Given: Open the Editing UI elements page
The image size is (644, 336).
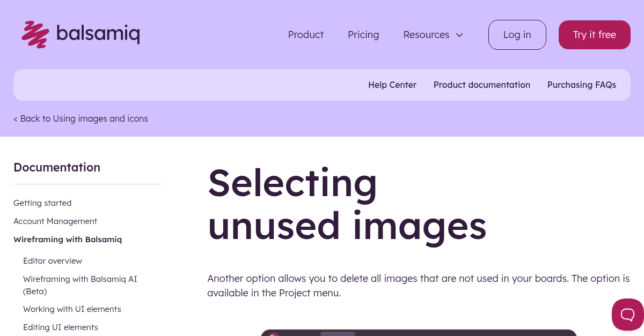Looking at the screenshot, I should point(60,327).
